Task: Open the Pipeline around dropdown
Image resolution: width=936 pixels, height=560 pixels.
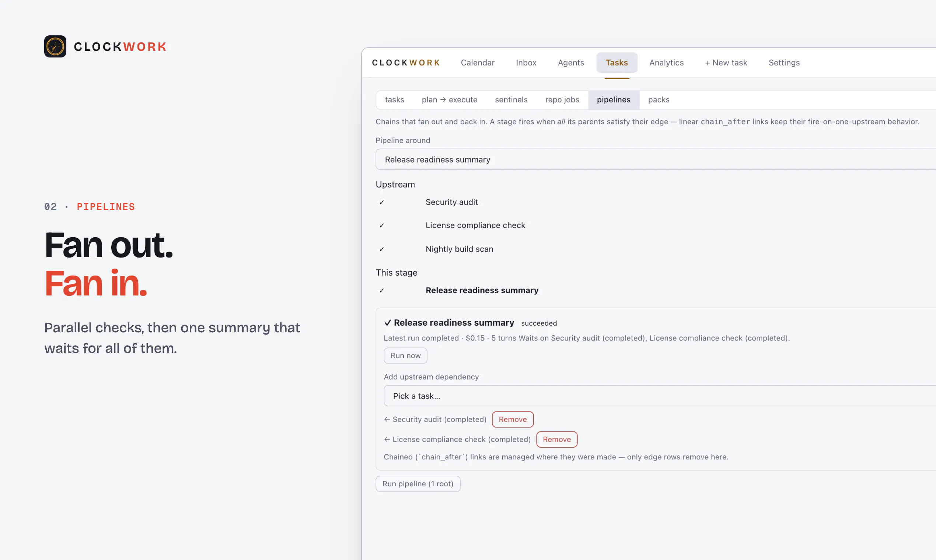Action: pos(656,160)
